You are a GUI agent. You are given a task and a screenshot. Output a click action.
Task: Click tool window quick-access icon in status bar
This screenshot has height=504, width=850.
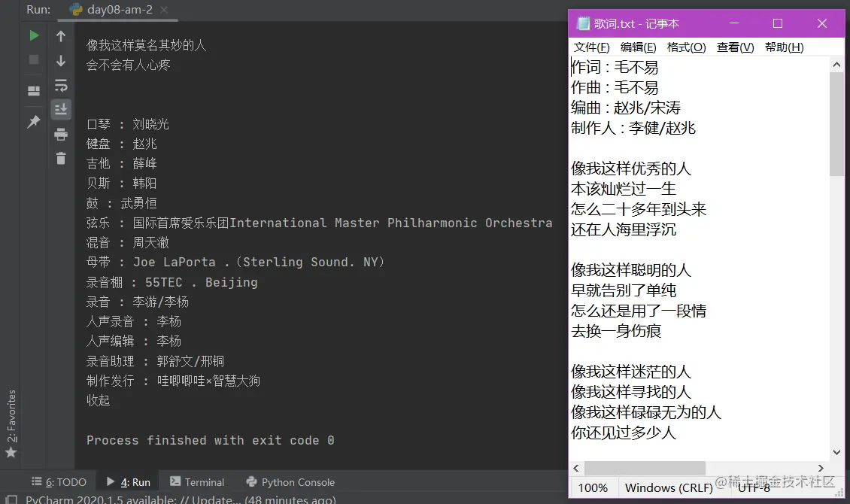coord(11,499)
